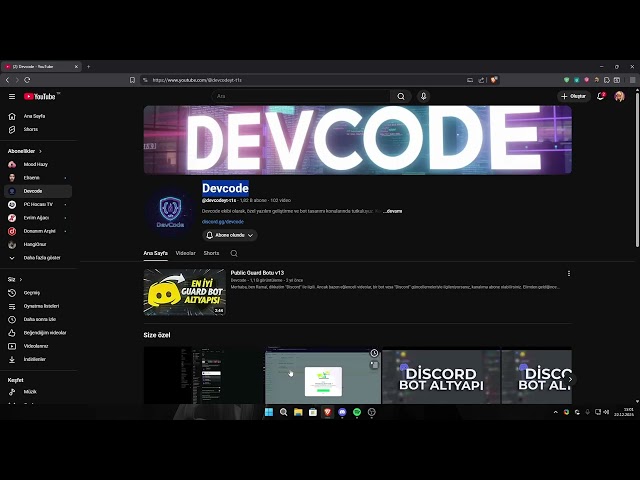
Task: Open Geçmiş history in the sidebar
Action: [x=39, y=293]
